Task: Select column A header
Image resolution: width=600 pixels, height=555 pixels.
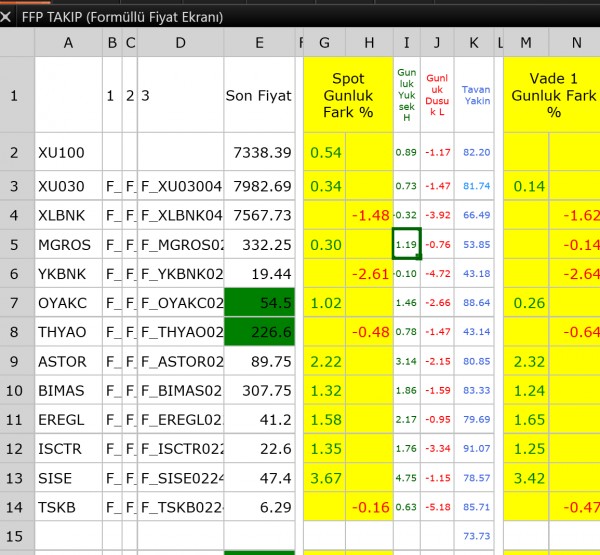Action: click(x=68, y=42)
